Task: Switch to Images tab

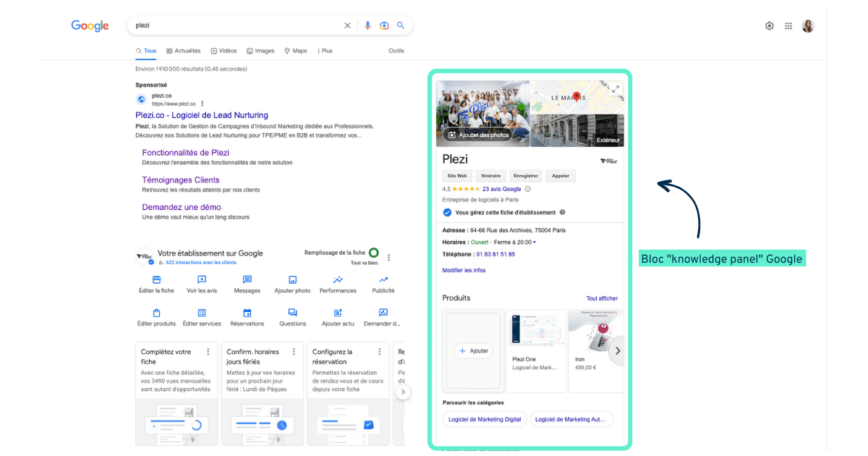Action: coord(260,51)
